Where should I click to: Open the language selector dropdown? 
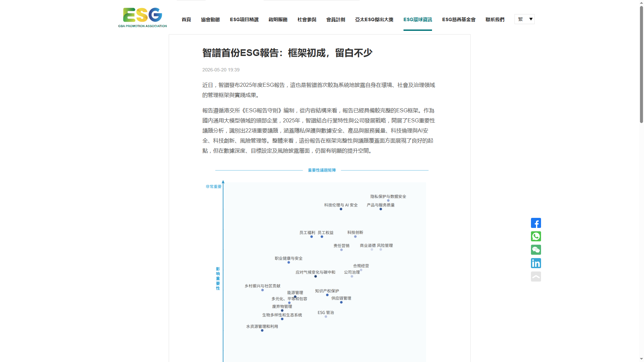[x=524, y=19]
